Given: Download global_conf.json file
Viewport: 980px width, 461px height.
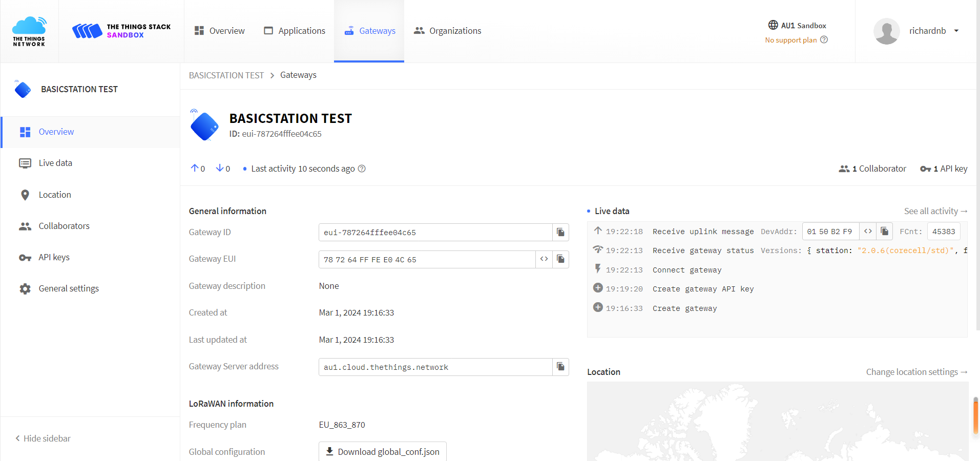Looking at the screenshot, I should (x=383, y=451).
